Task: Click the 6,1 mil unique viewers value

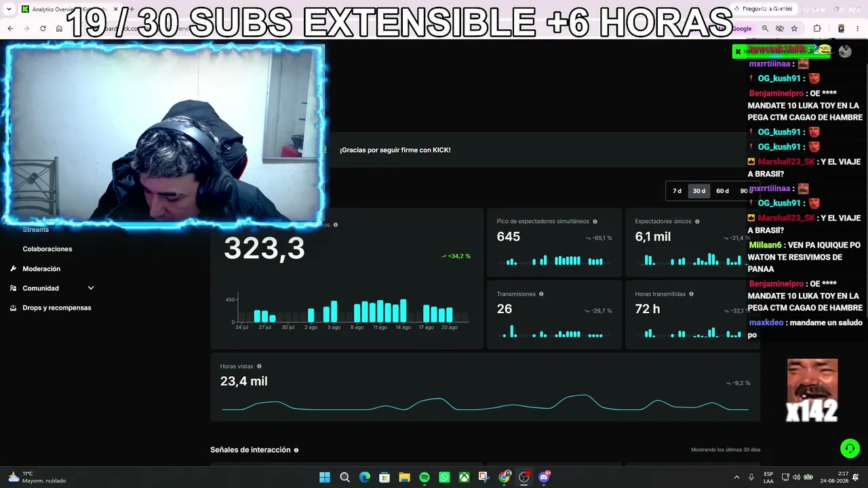Action: click(x=653, y=237)
